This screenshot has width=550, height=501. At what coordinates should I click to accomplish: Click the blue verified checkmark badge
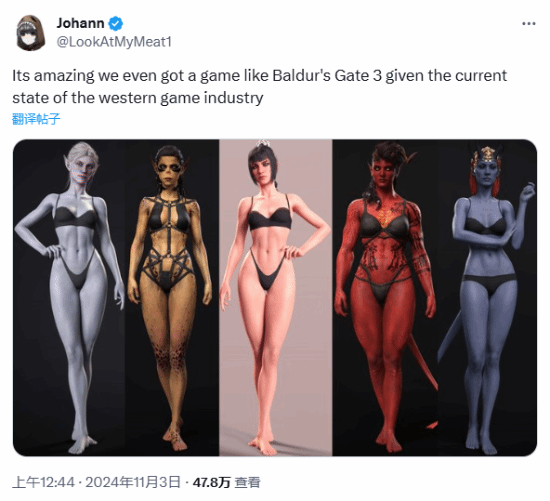pos(115,24)
